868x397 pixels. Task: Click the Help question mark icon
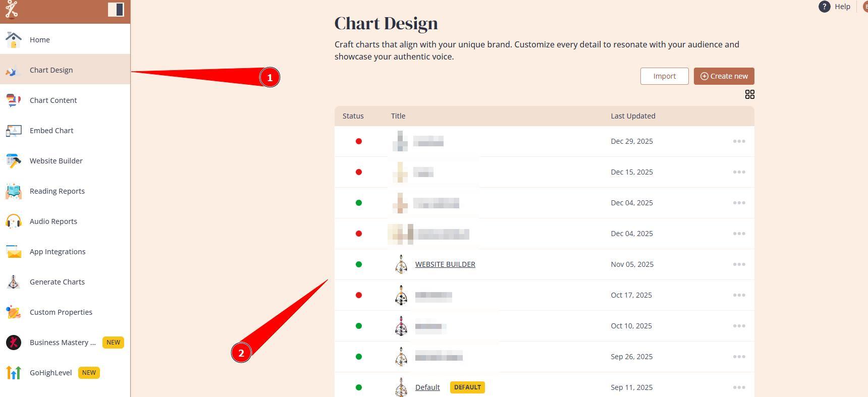tap(824, 7)
